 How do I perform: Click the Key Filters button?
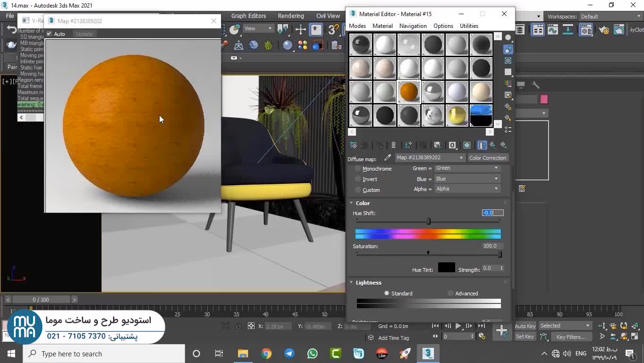coord(570,337)
